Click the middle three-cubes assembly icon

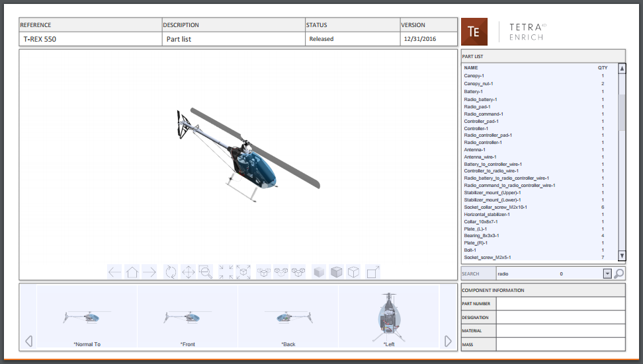pyautogui.click(x=281, y=272)
